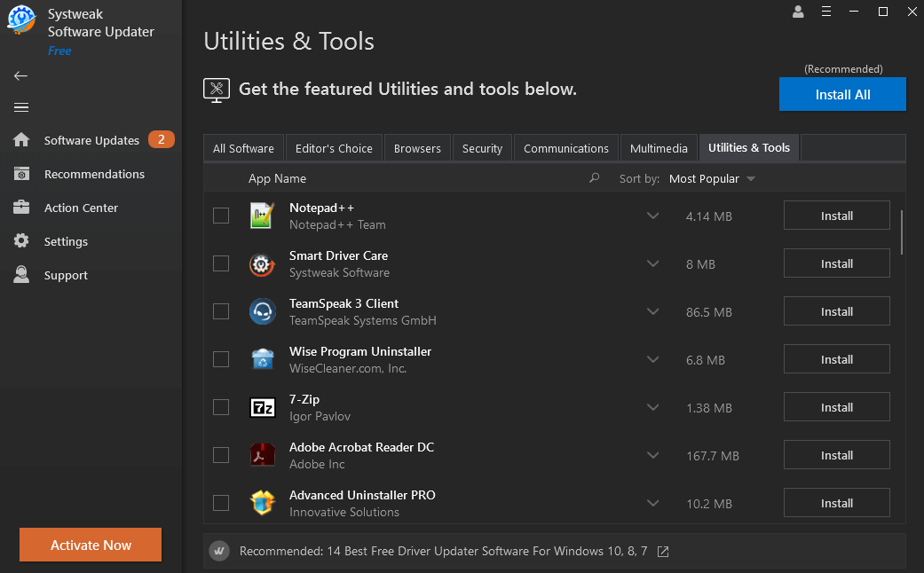Click the Support person icon
Screen dimensions: 924x573
coord(21,274)
